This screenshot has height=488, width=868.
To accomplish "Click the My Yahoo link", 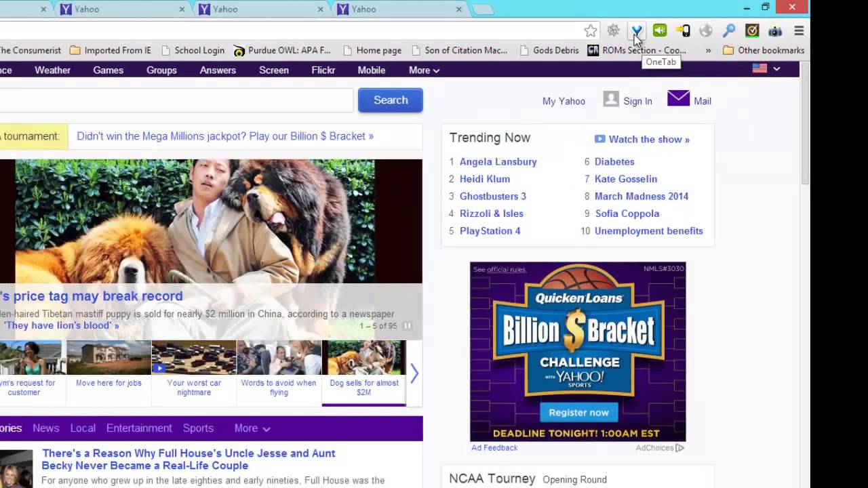I will click(x=564, y=101).
